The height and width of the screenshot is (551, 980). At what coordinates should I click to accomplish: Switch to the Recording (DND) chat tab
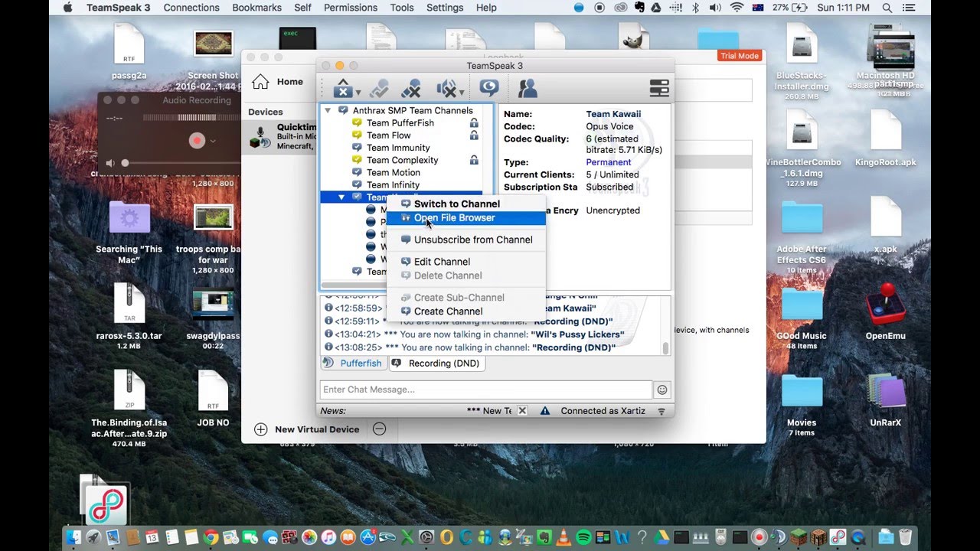tap(436, 363)
